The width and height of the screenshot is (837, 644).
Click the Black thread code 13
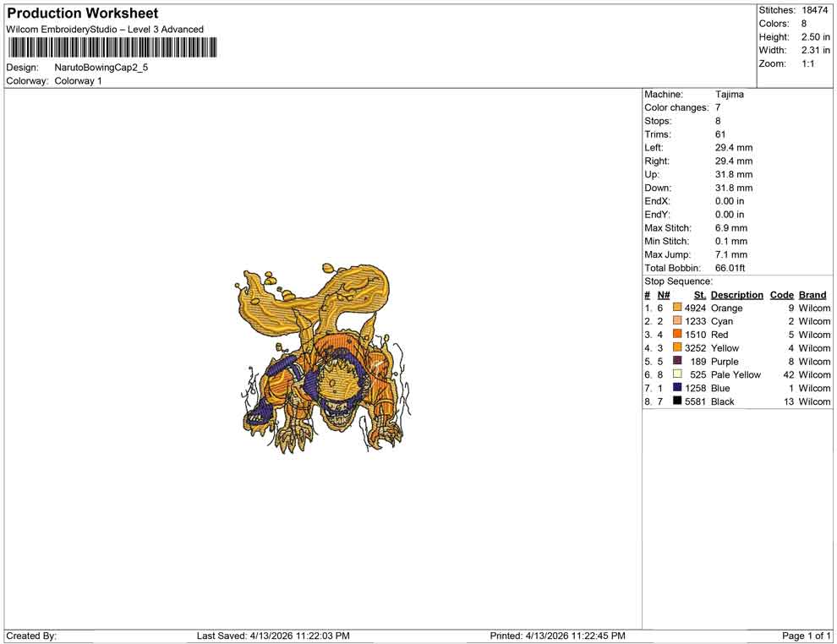[x=789, y=401]
